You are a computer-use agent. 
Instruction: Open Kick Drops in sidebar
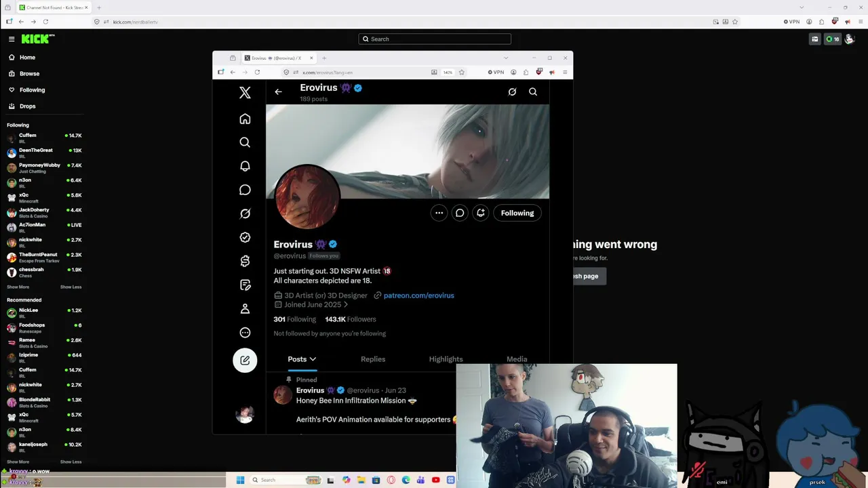[x=27, y=106]
